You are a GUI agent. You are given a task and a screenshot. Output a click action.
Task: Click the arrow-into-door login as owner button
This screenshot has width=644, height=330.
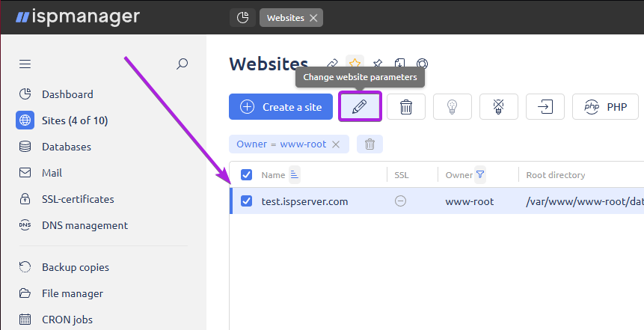[x=545, y=107]
